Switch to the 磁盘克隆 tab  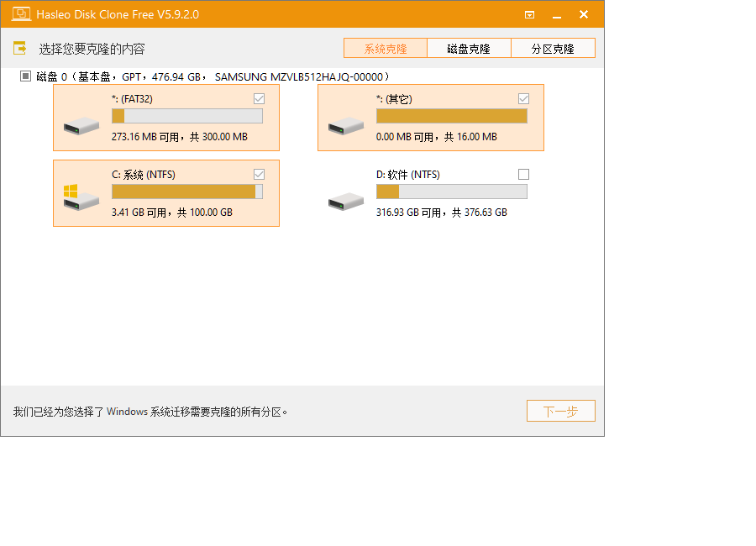[x=469, y=48]
